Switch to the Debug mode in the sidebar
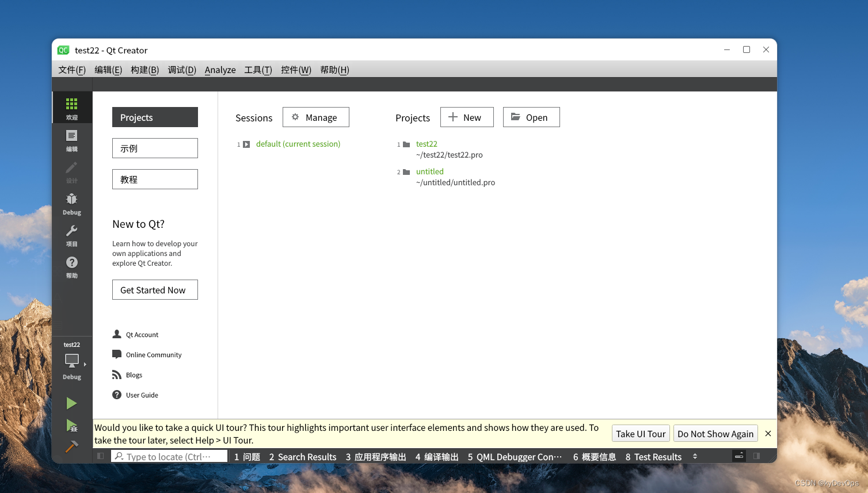The image size is (868, 493). click(71, 203)
